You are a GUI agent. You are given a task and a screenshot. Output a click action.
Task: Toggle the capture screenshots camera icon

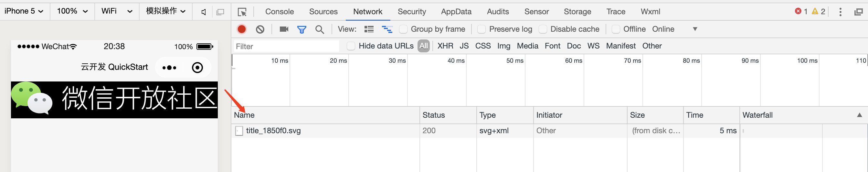pyautogui.click(x=284, y=29)
